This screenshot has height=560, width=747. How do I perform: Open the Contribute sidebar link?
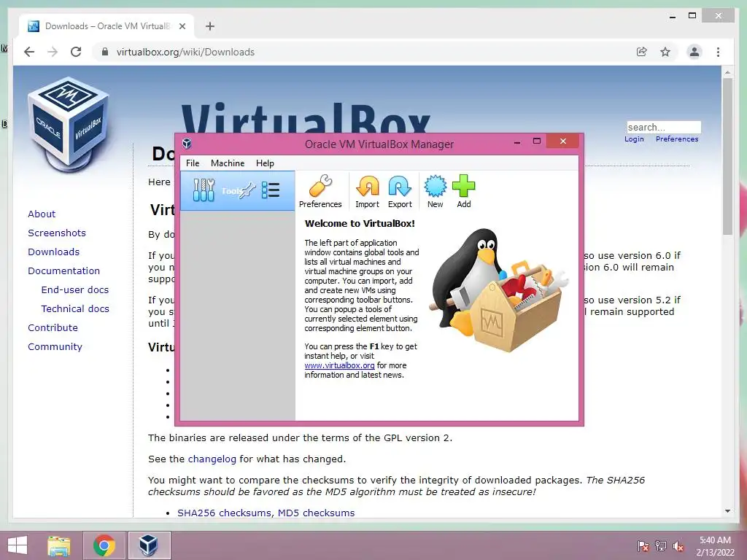53,328
